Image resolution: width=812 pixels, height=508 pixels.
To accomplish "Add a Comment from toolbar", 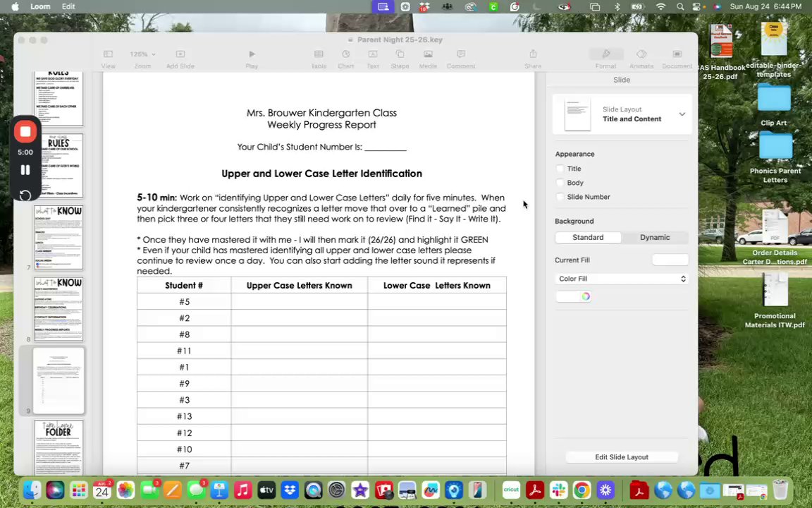I will (x=461, y=54).
